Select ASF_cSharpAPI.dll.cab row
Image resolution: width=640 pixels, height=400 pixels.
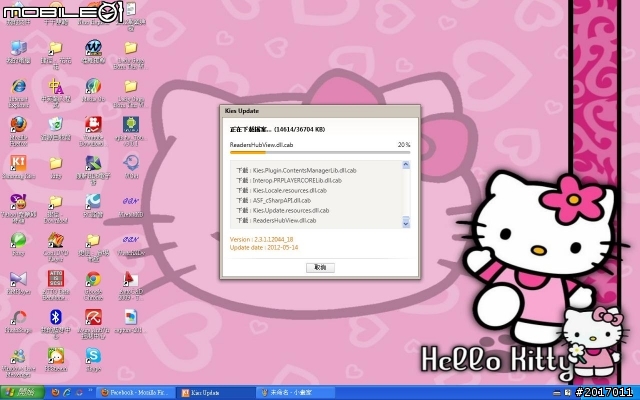pyautogui.click(x=273, y=200)
